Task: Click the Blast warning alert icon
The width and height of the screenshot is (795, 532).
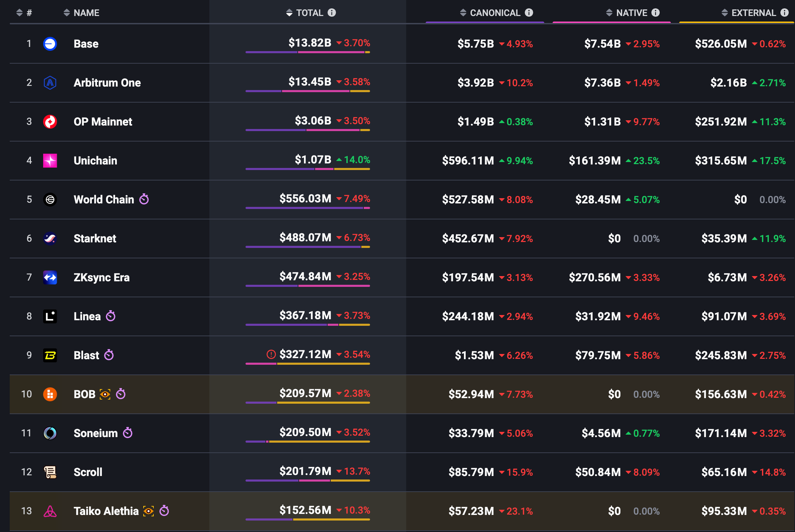Action: pyautogui.click(x=271, y=354)
